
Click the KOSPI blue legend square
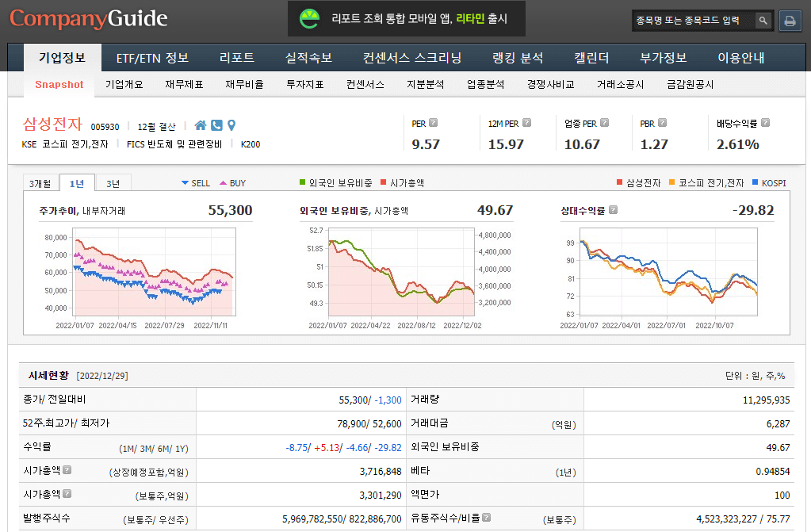coord(756,182)
